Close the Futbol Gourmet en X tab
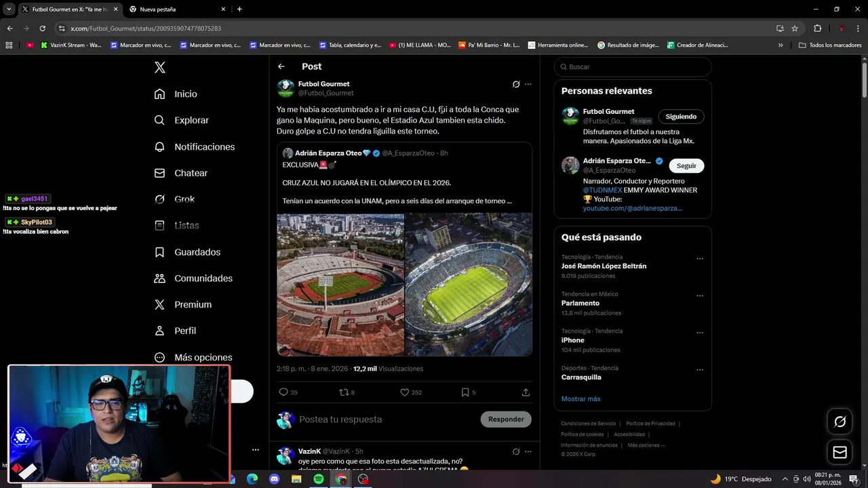The height and width of the screenshot is (488, 868). tap(115, 9)
